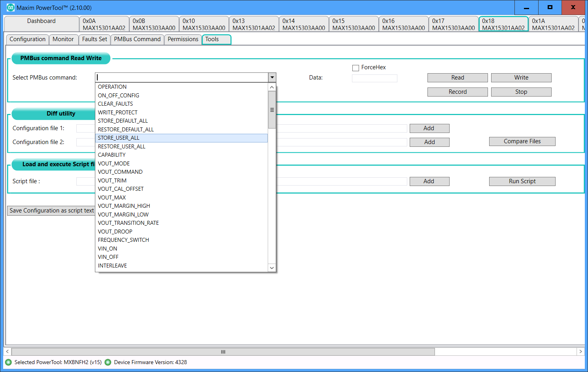Choose CLEAR_FAULTS from the command list
This screenshot has width=588, height=372.
click(x=182, y=104)
